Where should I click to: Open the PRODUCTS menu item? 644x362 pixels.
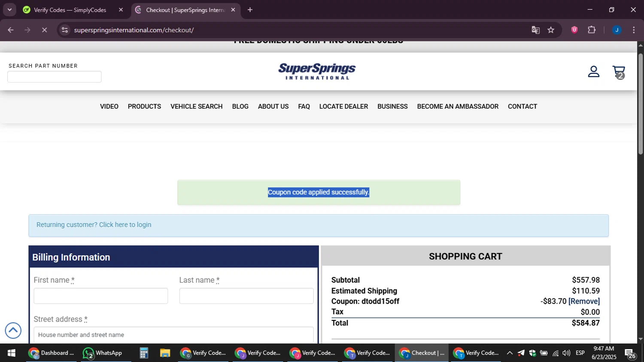click(x=144, y=106)
